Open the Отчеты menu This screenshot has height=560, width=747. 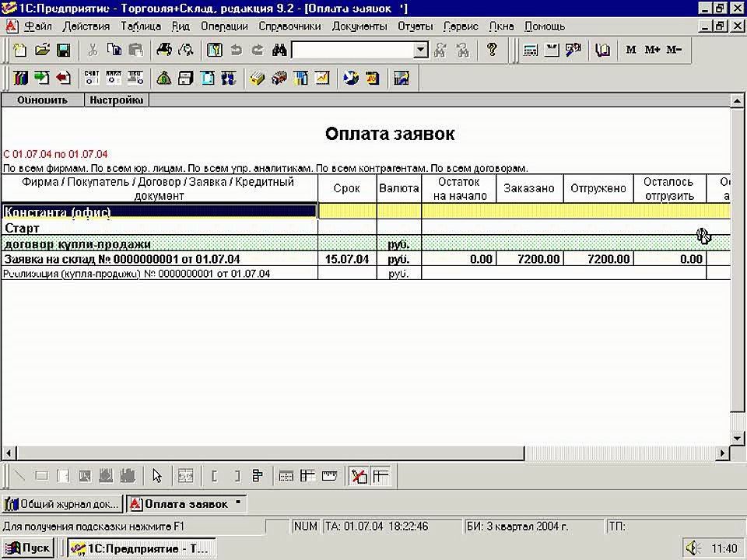[x=416, y=26]
